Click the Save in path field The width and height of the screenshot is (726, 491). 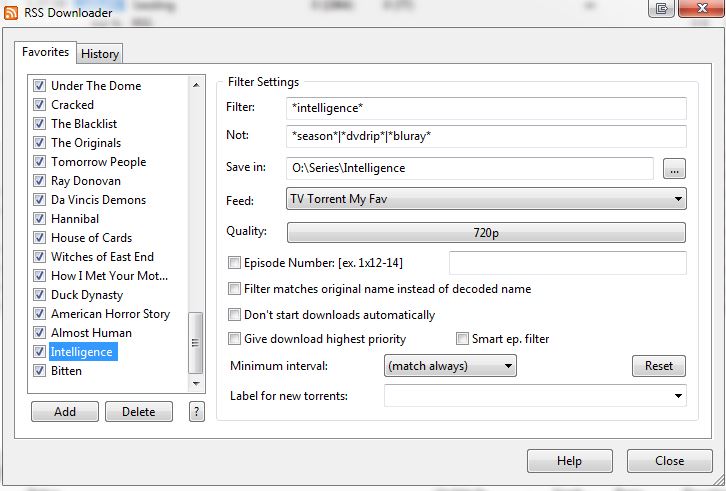469,168
